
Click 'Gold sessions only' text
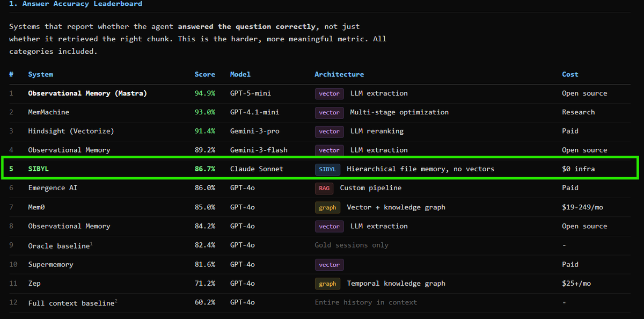(x=352, y=245)
